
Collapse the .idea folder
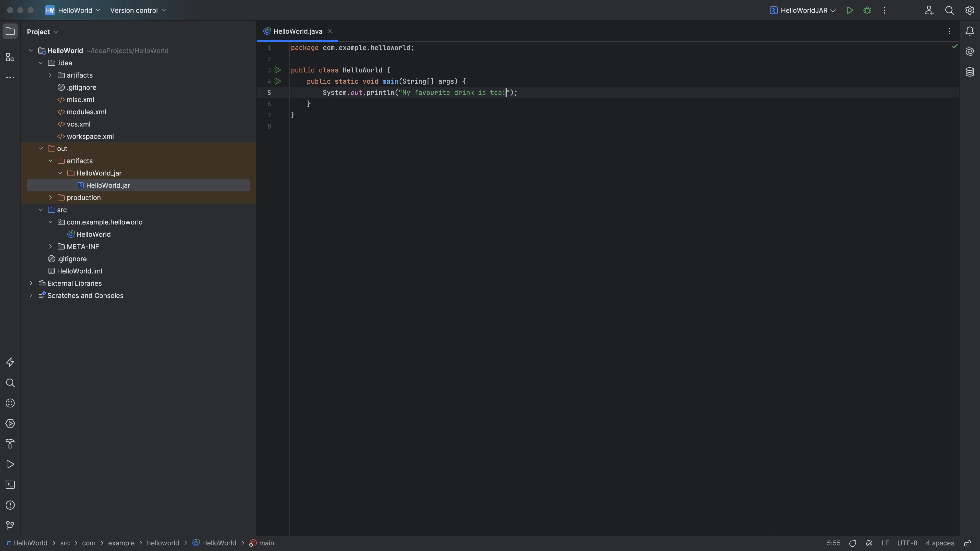click(x=41, y=62)
